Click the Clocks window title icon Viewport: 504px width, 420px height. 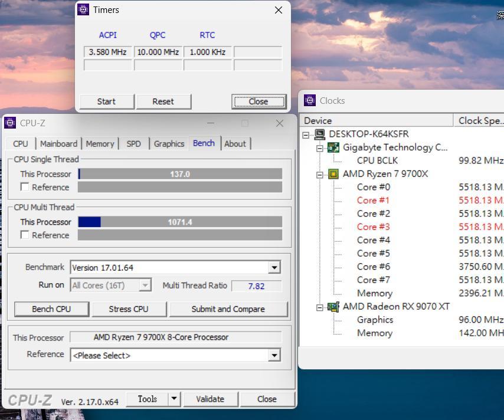click(310, 100)
